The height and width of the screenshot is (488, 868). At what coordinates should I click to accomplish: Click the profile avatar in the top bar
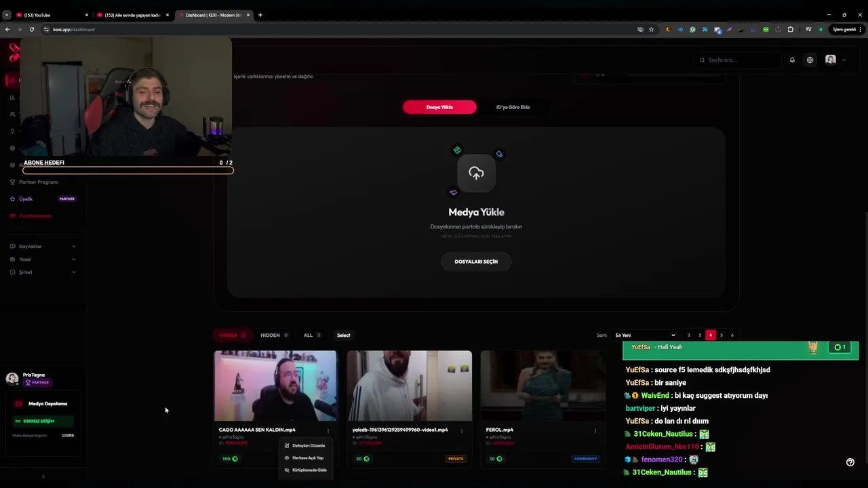click(831, 60)
